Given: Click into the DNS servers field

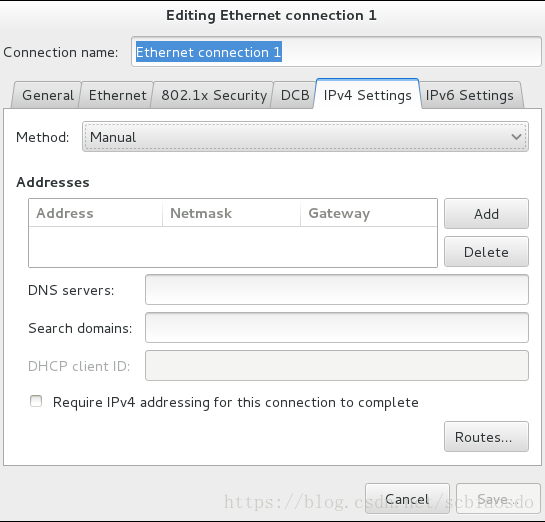Looking at the screenshot, I should (x=337, y=289).
